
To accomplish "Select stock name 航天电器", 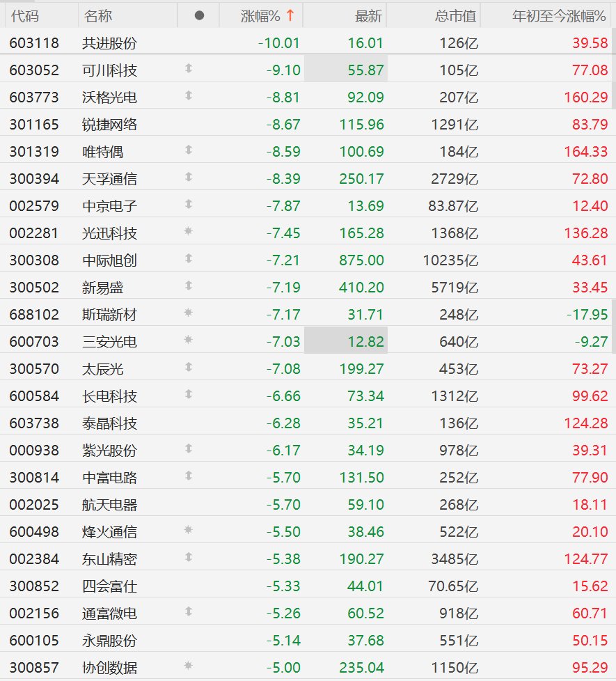I will click(x=109, y=505).
